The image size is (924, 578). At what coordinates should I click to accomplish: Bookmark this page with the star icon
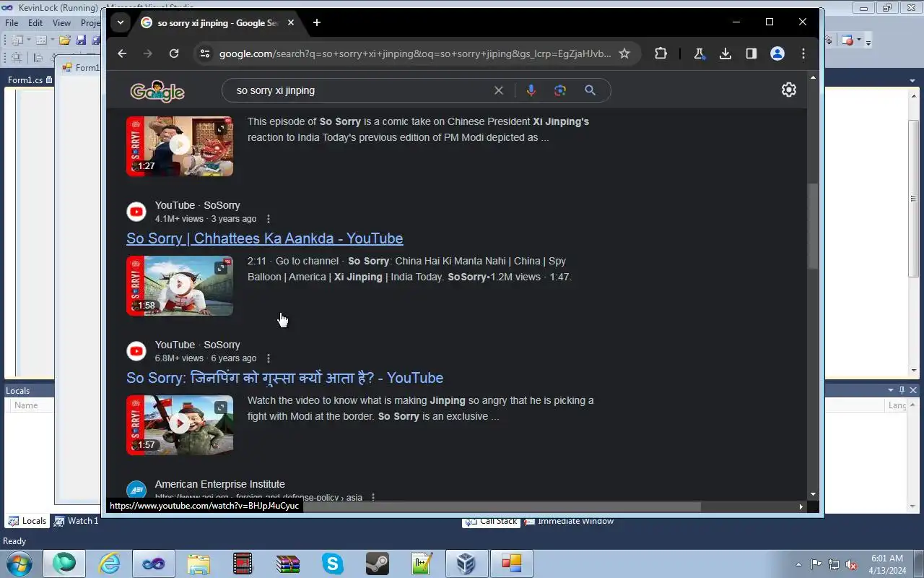pos(624,53)
